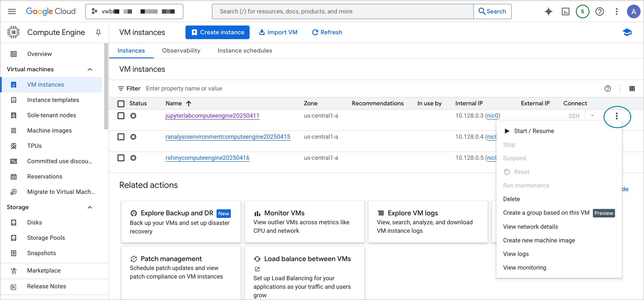Select the ranalysisenvironmentcomputeengine20250415 row checkbox
Screen dimensions: 644x300
click(121, 137)
